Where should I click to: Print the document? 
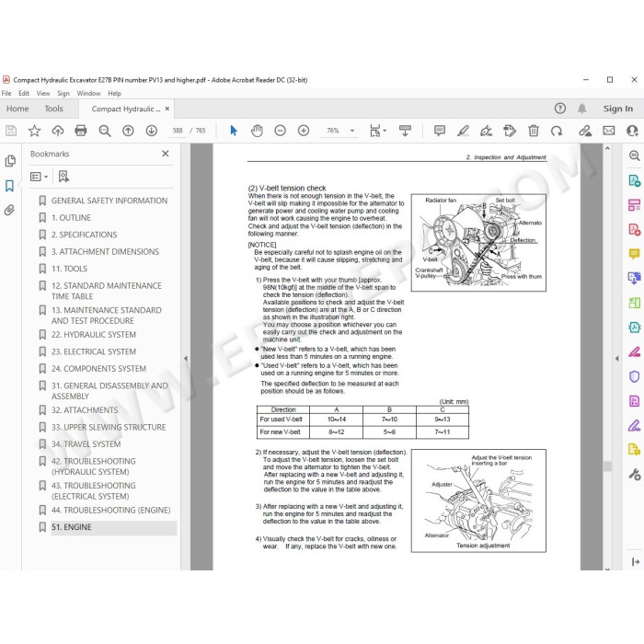(x=81, y=131)
